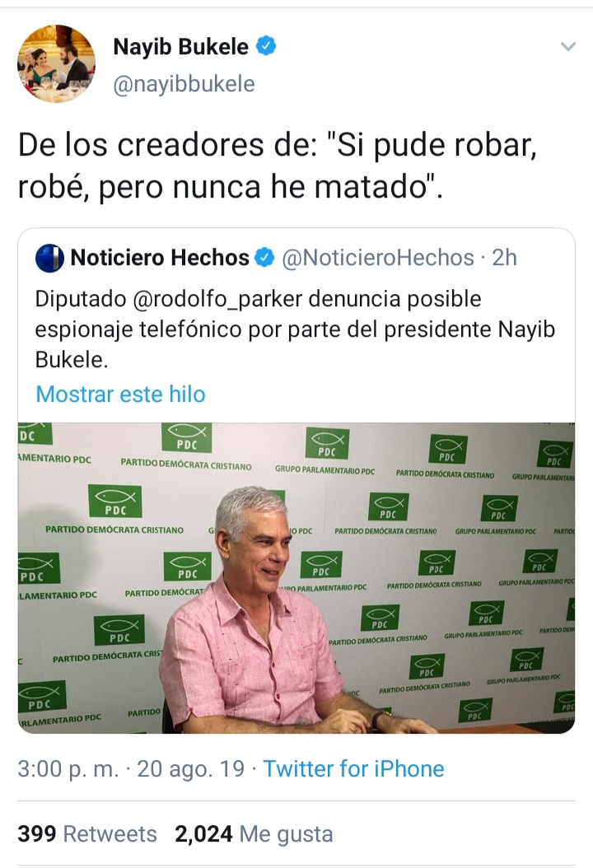Open the @nayibbukele handle
Image resolution: width=593 pixels, height=868 pixels.
(184, 84)
